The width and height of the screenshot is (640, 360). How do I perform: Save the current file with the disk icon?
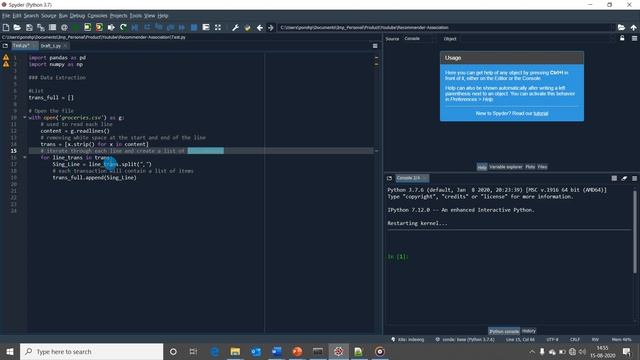tap(29, 27)
